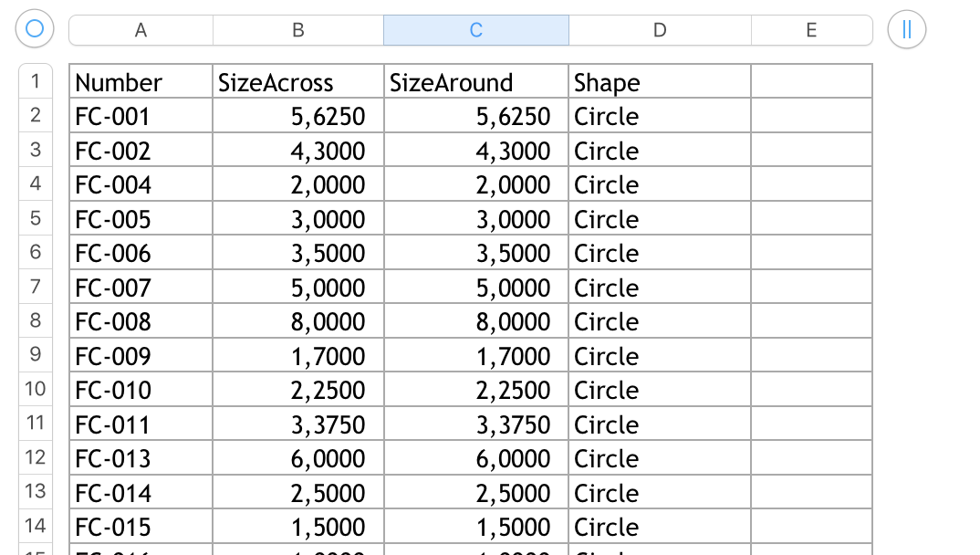Select cell containing FC-001
This screenshot has height=555, width=980.
point(141,116)
